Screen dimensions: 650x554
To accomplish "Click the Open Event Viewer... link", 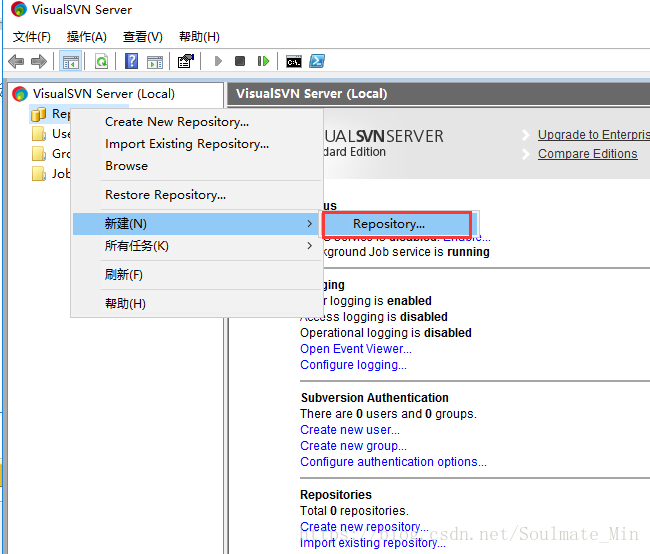I will point(356,349).
